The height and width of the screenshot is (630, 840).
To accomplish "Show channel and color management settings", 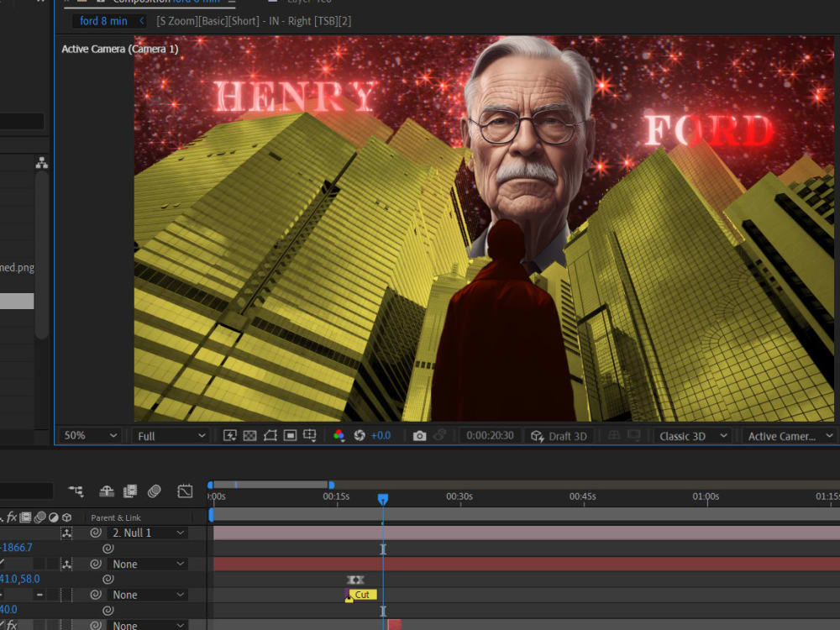I will [339, 435].
